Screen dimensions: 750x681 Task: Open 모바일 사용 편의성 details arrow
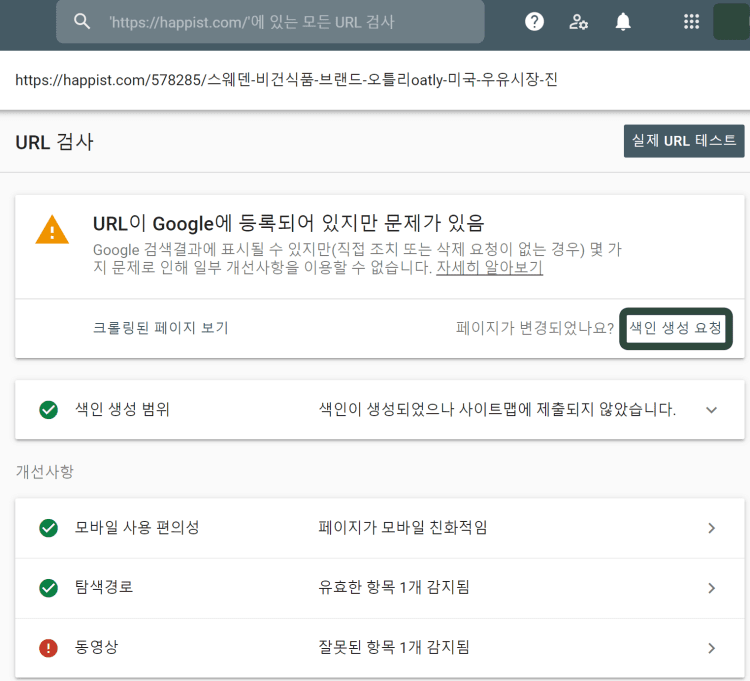coord(711,528)
